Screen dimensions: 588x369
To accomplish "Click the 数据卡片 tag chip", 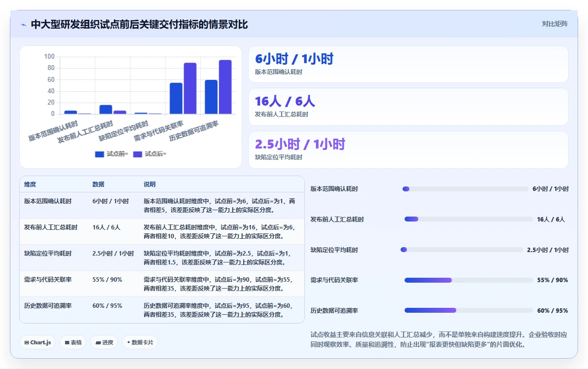I will point(140,342).
